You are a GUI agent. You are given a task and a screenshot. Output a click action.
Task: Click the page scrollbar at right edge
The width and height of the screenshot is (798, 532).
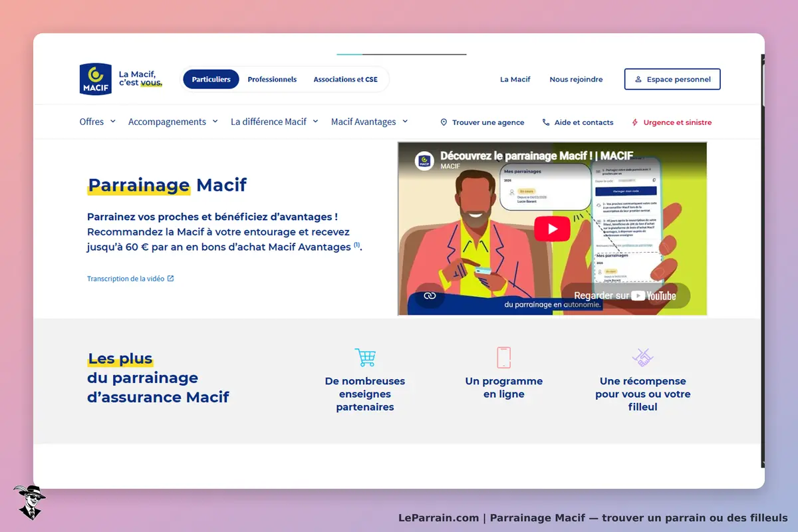click(762, 259)
